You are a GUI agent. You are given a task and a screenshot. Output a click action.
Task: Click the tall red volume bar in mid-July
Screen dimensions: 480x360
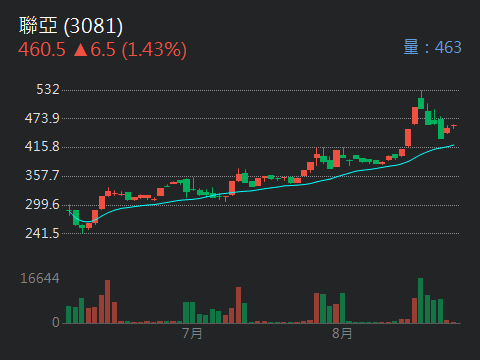(238, 305)
